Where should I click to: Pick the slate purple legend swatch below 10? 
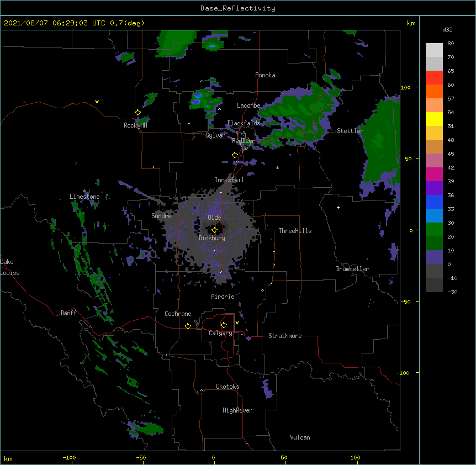[434, 257]
